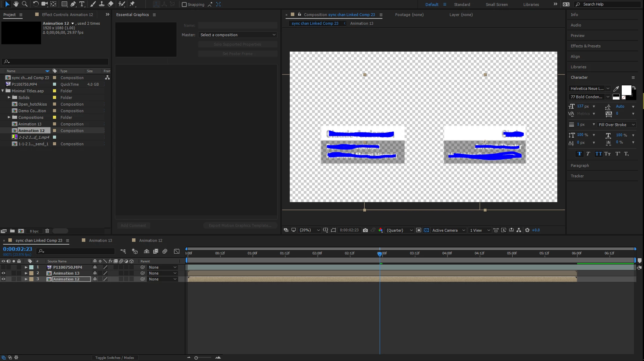Viewport: 644px width, 361px height.
Task: Toggle visibility of Animation 12 layer
Action: click(x=3, y=279)
